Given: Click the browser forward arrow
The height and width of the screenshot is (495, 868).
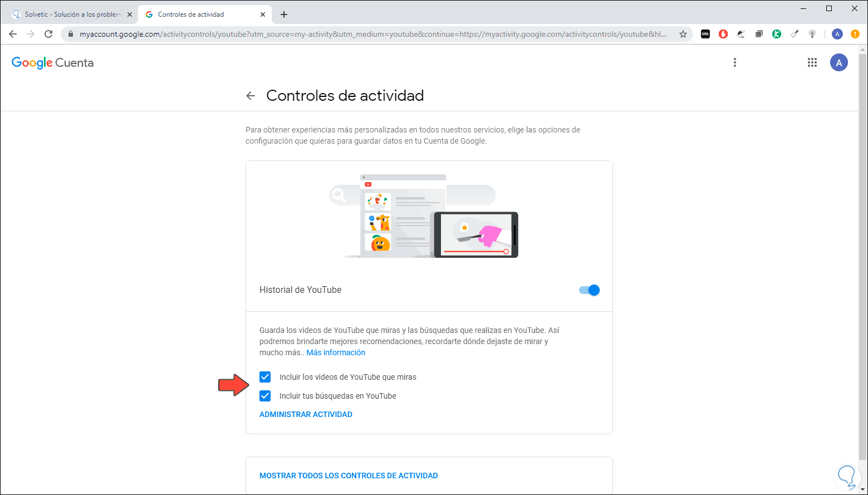Looking at the screenshot, I should click(31, 34).
